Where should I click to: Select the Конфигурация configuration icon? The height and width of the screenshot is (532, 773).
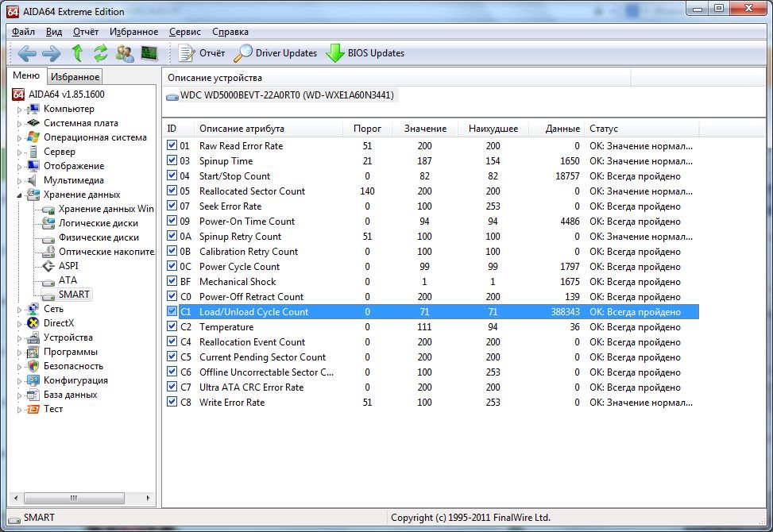pos(33,380)
